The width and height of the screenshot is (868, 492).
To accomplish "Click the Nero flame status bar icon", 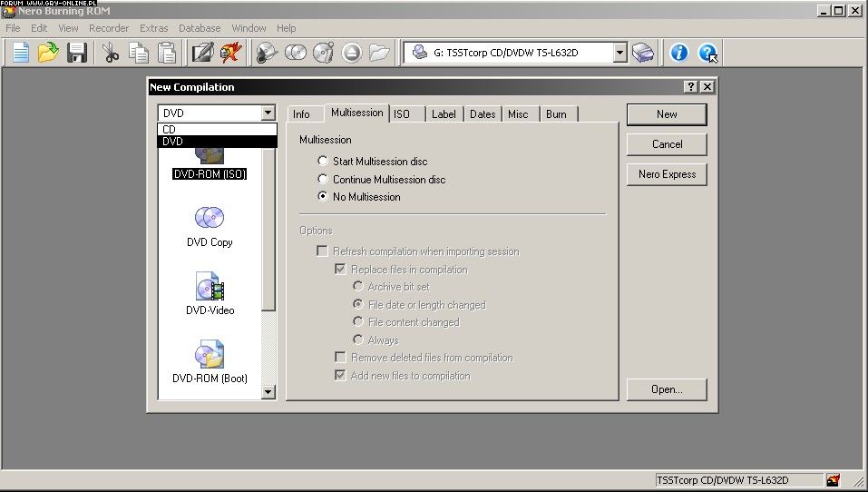I will (834, 480).
